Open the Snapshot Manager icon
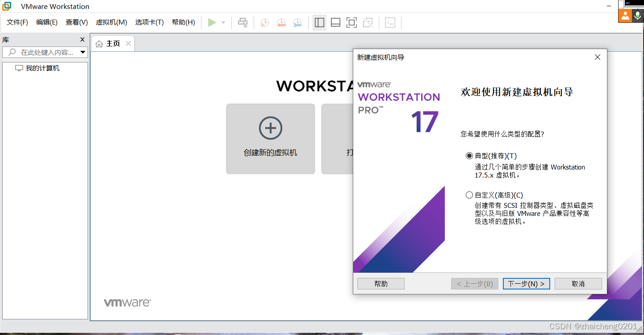The image size is (644, 335). coord(297,22)
